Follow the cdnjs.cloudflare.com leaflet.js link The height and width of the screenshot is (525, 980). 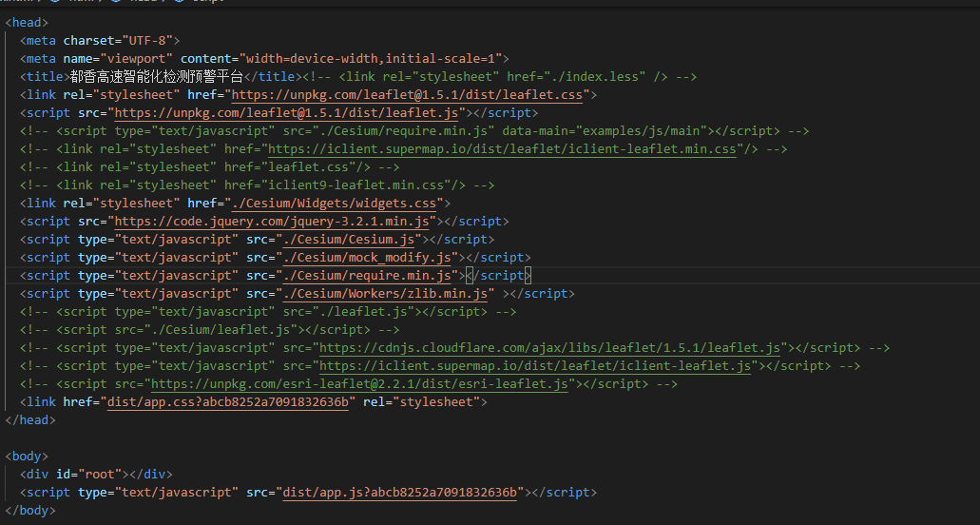pos(549,348)
